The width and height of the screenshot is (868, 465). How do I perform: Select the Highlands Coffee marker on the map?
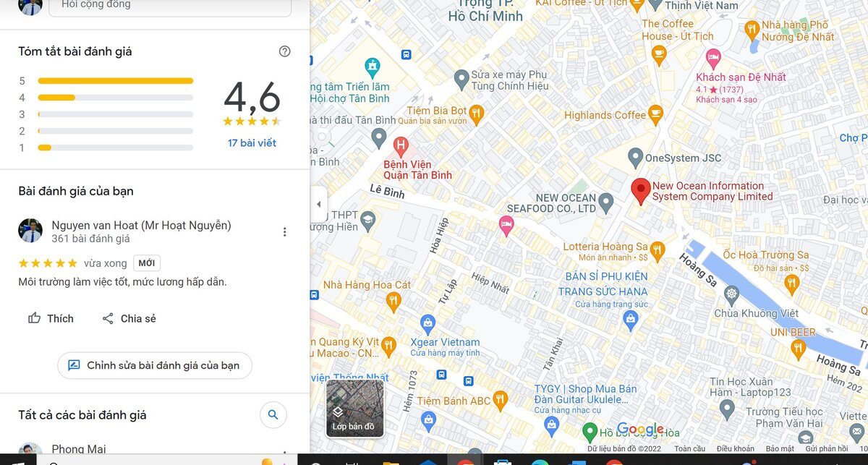[656, 114]
